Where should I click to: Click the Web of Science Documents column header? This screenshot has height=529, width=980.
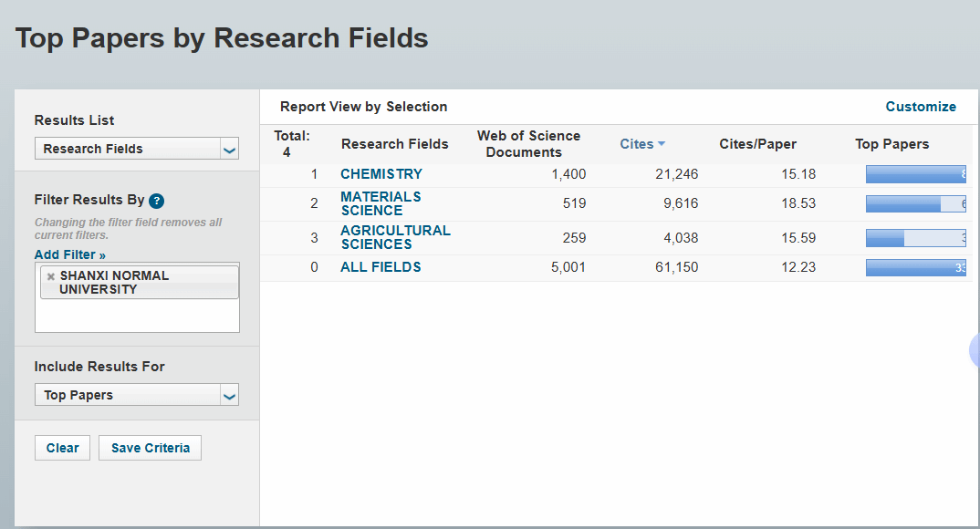click(x=528, y=144)
